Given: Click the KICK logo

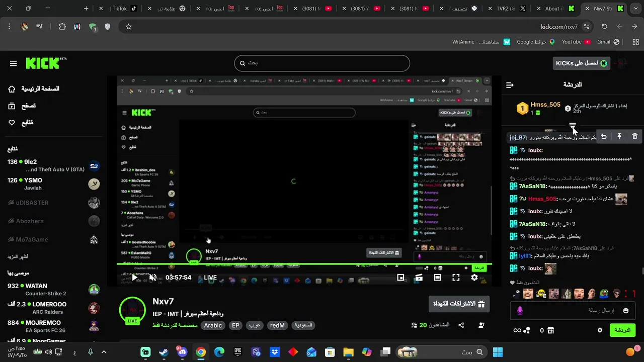Looking at the screenshot, I should tap(46, 63).
